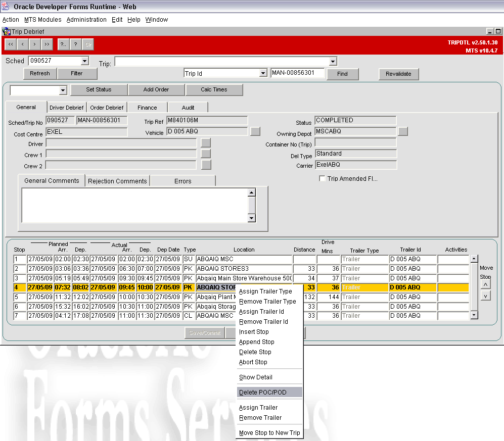The height and width of the screenshot is (441, 504).
Task: Switch to the Rejection Comments tab
Action: 117,181
